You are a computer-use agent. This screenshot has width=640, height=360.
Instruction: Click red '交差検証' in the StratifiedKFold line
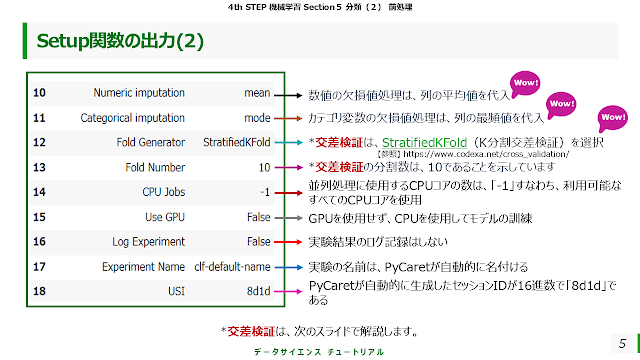tap(339, 142)
